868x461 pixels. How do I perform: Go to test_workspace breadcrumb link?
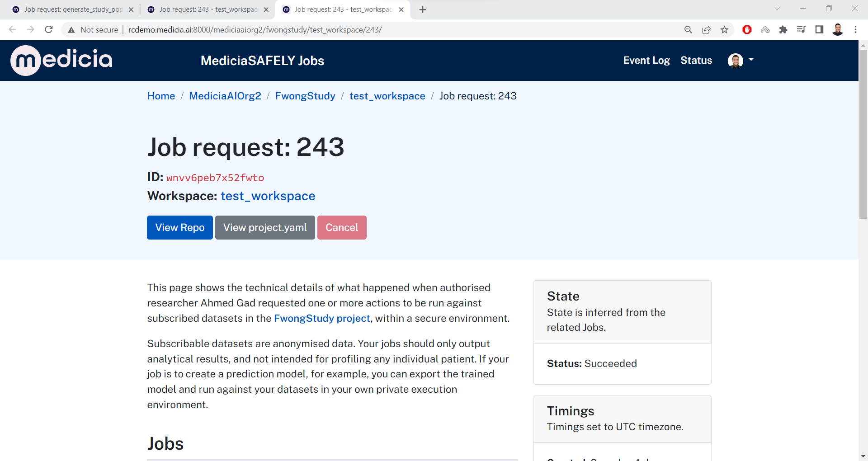click(387, 96)
